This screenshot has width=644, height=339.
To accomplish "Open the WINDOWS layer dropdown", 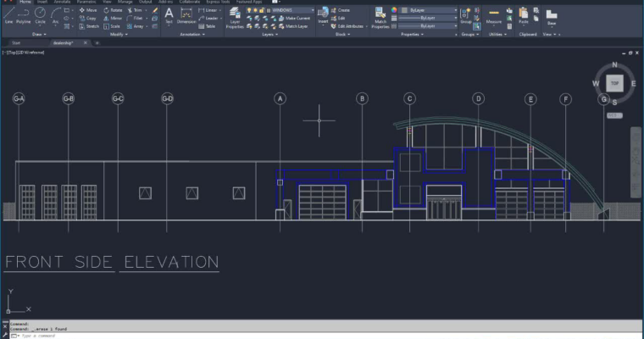I will tap(313, 10).
